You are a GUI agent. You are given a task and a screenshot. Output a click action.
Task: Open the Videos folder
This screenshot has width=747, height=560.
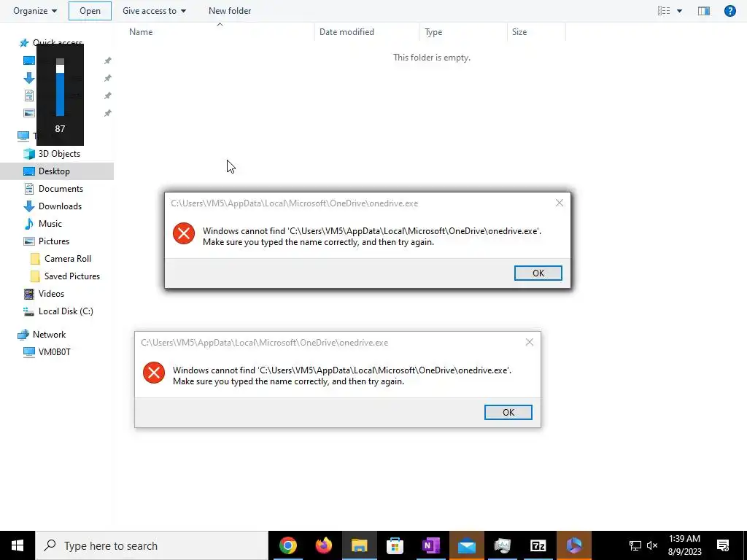pos(51,294)
